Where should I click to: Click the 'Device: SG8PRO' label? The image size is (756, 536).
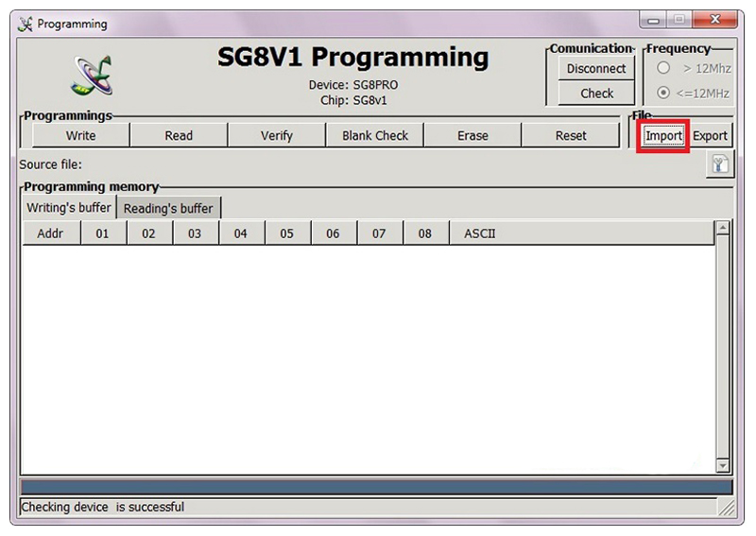pyautogui.click(x=353, y=85)
